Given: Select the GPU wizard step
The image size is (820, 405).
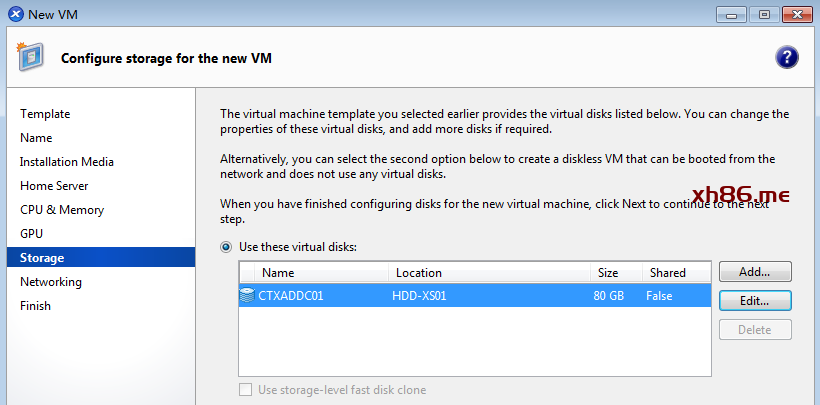Looking at the screenshot, I should click(x=31, y=234).
